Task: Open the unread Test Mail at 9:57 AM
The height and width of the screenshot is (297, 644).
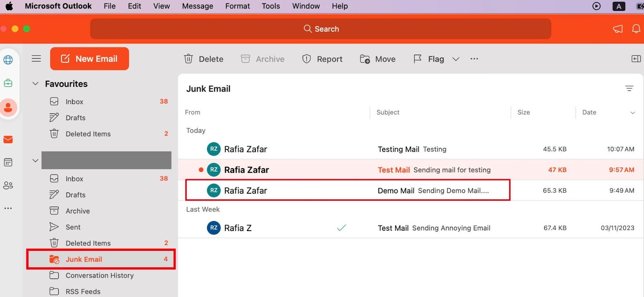Action: (411, 170)
